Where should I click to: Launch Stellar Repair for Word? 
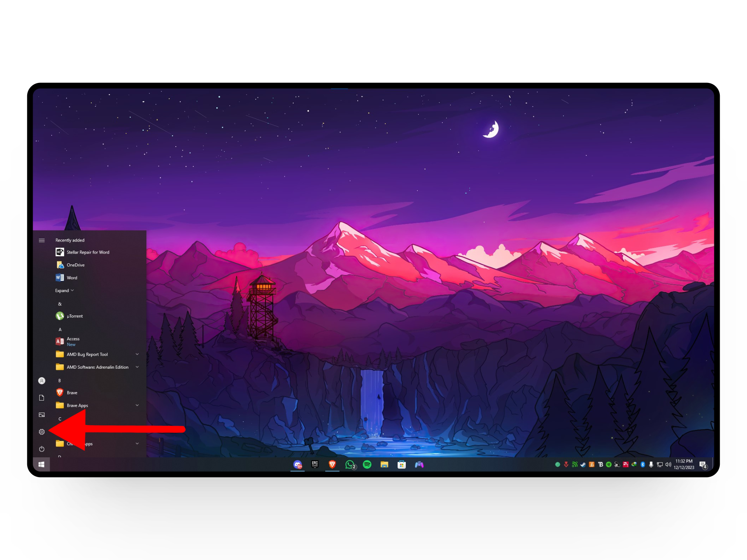point(88,252)
